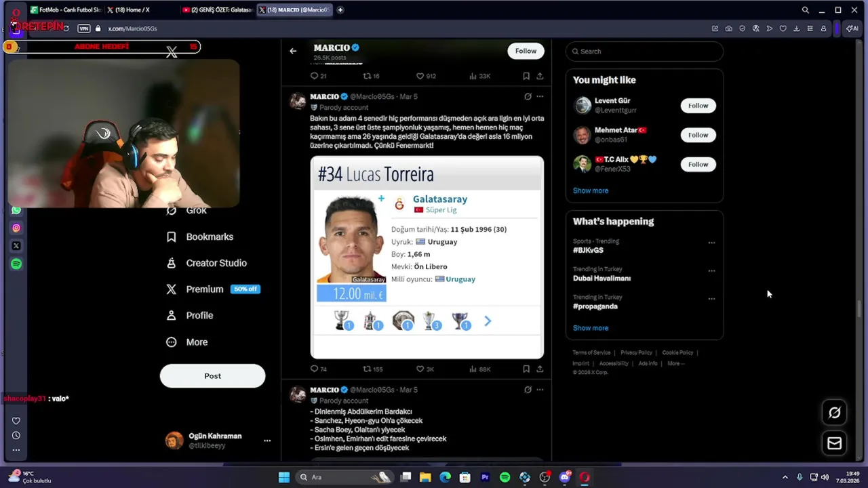Open Premium in the X sidebar
Viewport: 868px width, 488px height.
(213, 289)
